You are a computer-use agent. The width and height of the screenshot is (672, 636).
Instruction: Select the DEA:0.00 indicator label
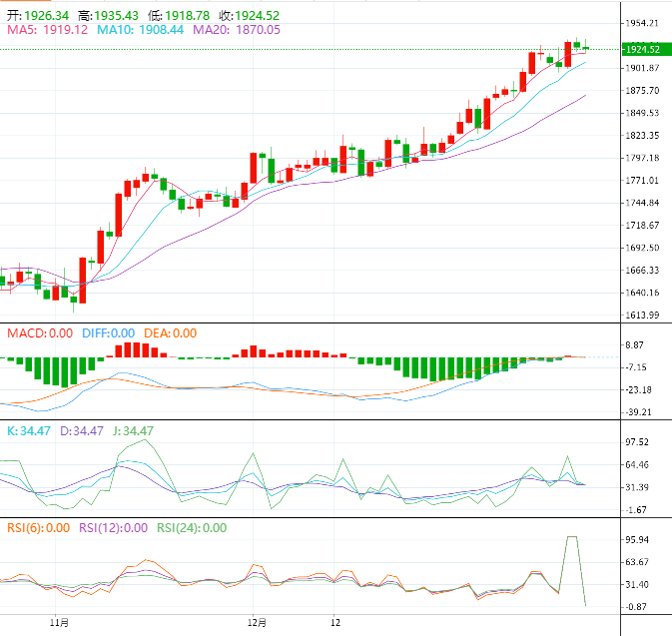coord(170,333)
